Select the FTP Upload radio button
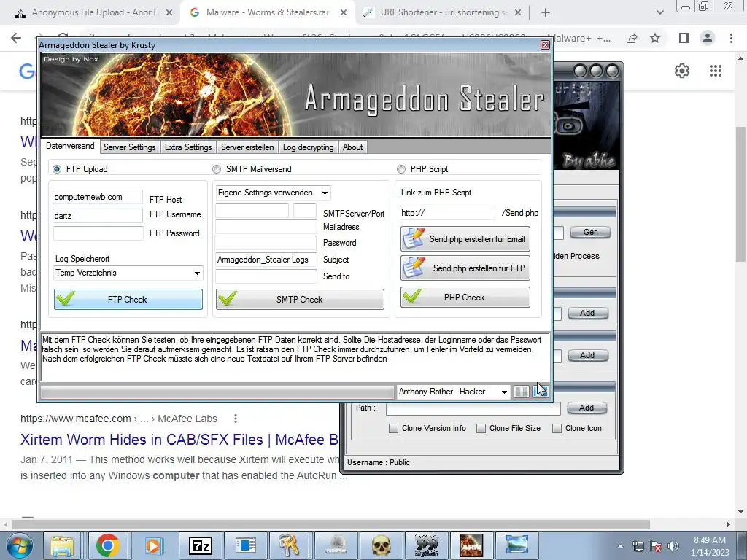The height and width of the screenshot is (560, 747). point(57,169)
